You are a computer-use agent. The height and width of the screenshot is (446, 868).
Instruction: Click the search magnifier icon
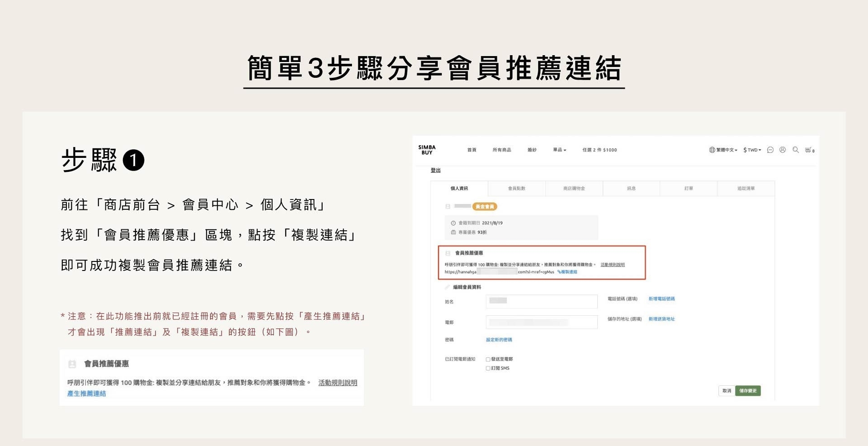(796, 150)
